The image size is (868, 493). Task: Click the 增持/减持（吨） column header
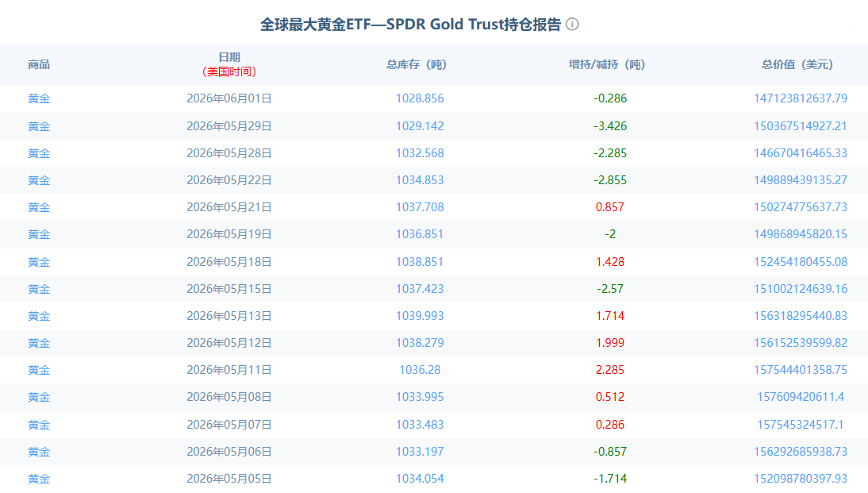tap(607, 65)
